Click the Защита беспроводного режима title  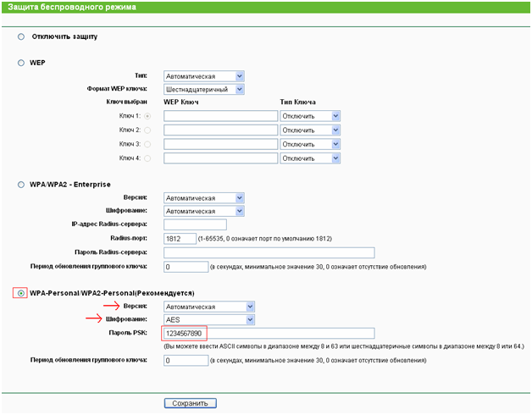click(72, 7)
